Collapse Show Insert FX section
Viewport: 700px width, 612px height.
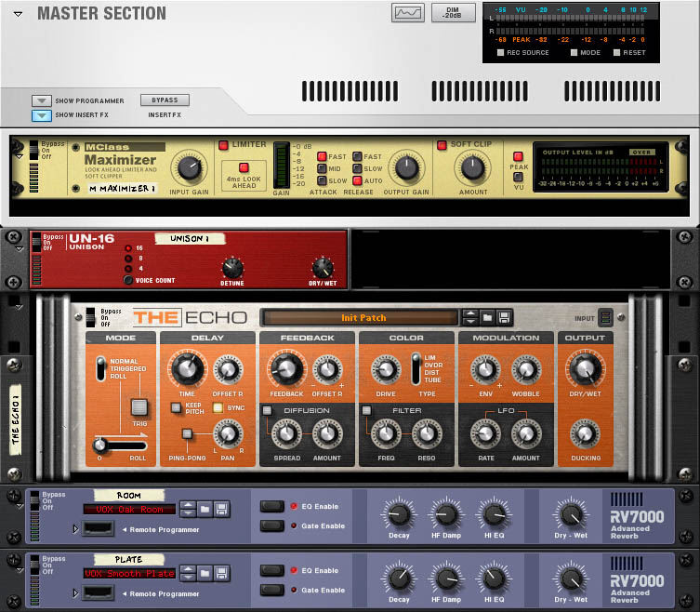tap(42, 115)
